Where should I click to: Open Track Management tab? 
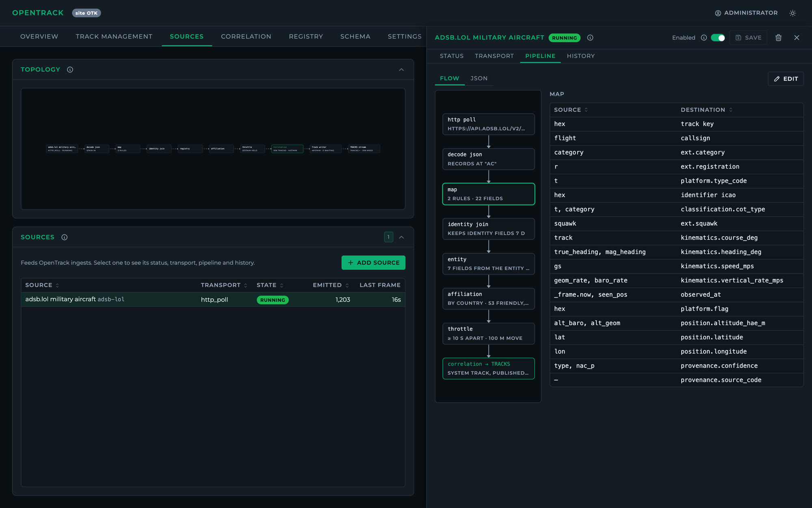114,37
